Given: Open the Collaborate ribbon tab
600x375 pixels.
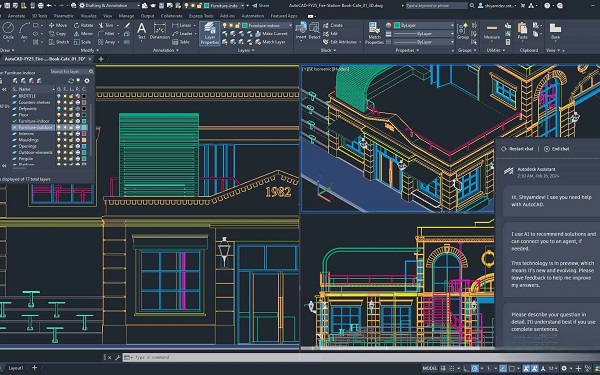Looking at the screenshot, I should [x=171, y=16].
